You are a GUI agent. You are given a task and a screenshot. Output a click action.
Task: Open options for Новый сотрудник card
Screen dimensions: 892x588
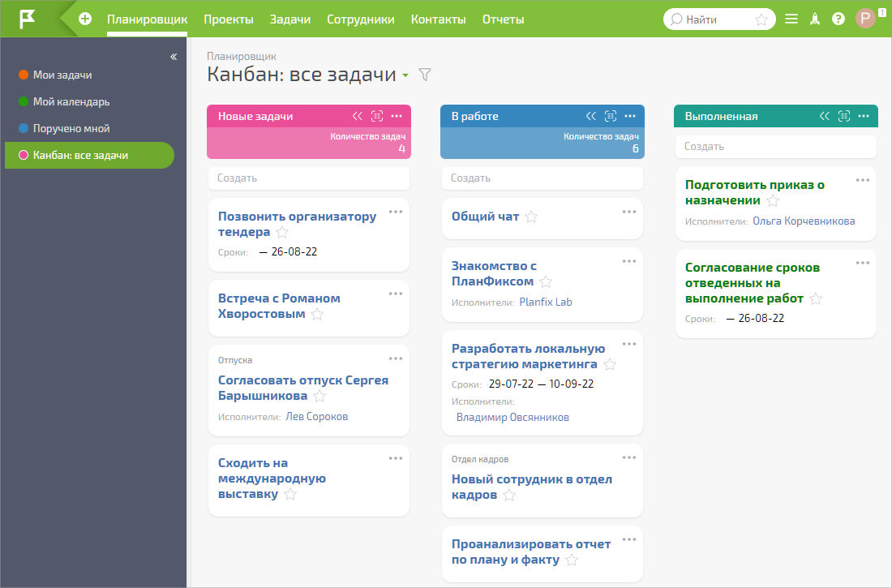pos(629,457)
